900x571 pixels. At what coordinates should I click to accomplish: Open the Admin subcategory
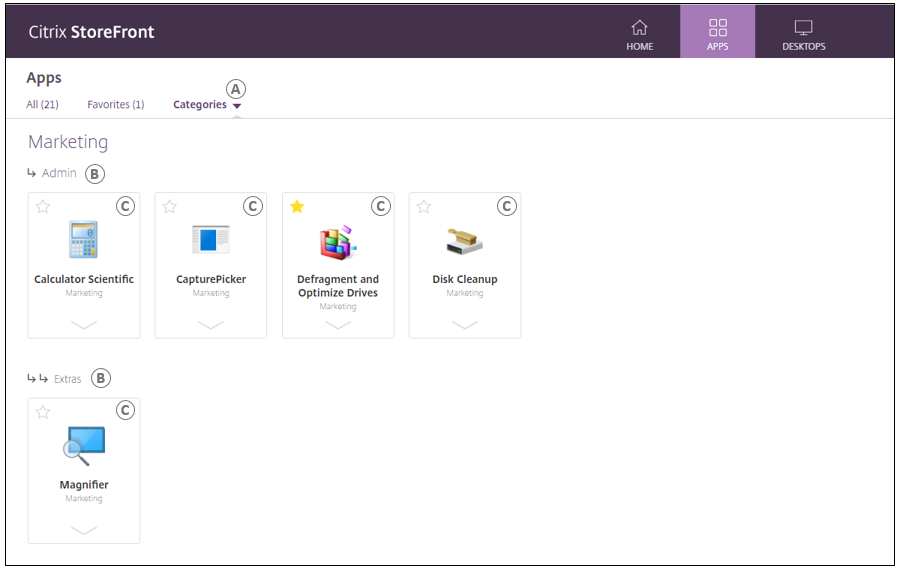tap(59, 173)
